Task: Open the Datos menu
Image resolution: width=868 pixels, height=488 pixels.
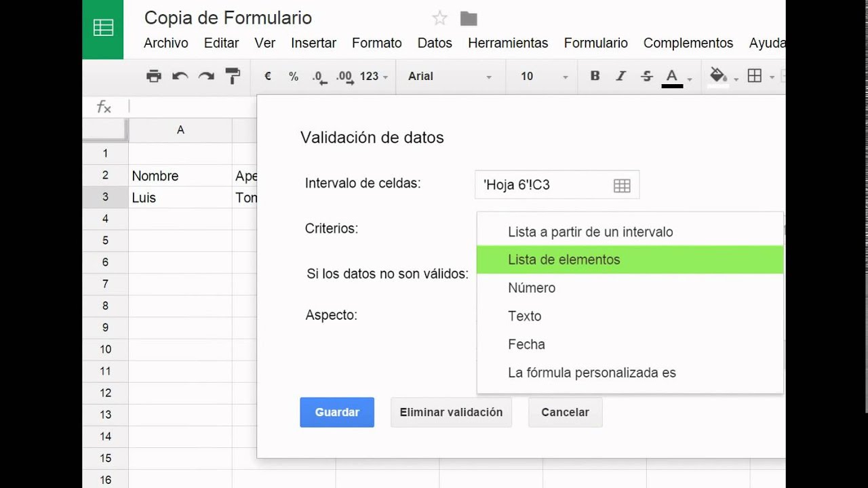Action: pyautogui.click(x=435, y=43)
